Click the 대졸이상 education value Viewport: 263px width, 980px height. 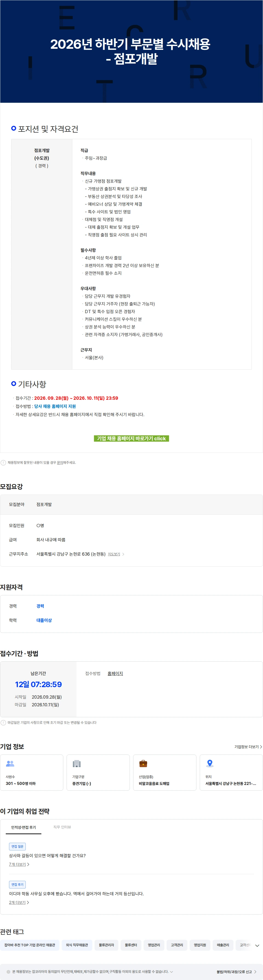44,620
